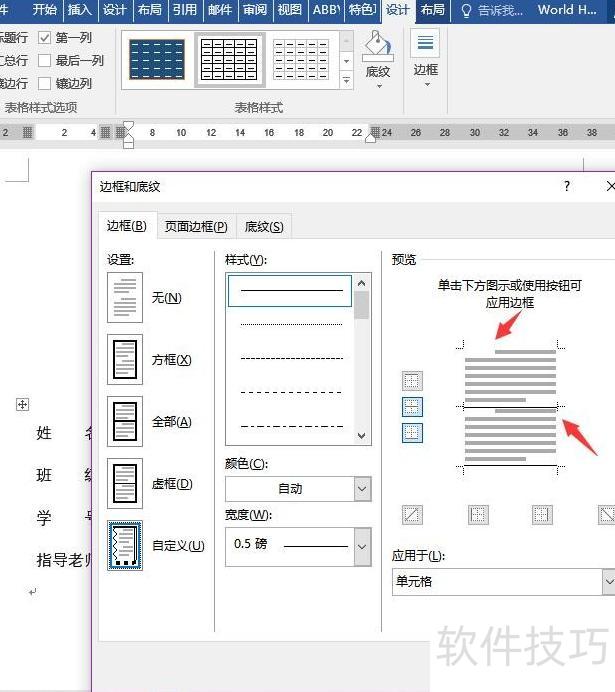
Task: Open the 边框 borders button in ribbon
Action: pos(426,55)
